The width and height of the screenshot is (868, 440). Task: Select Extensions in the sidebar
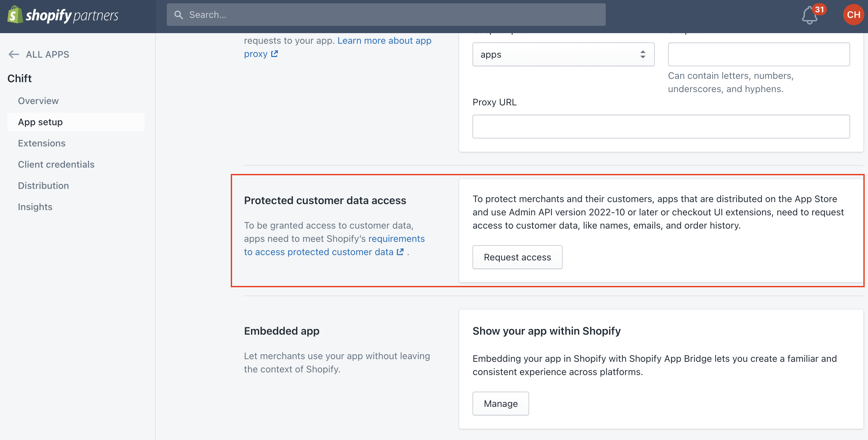coord(41,143)
